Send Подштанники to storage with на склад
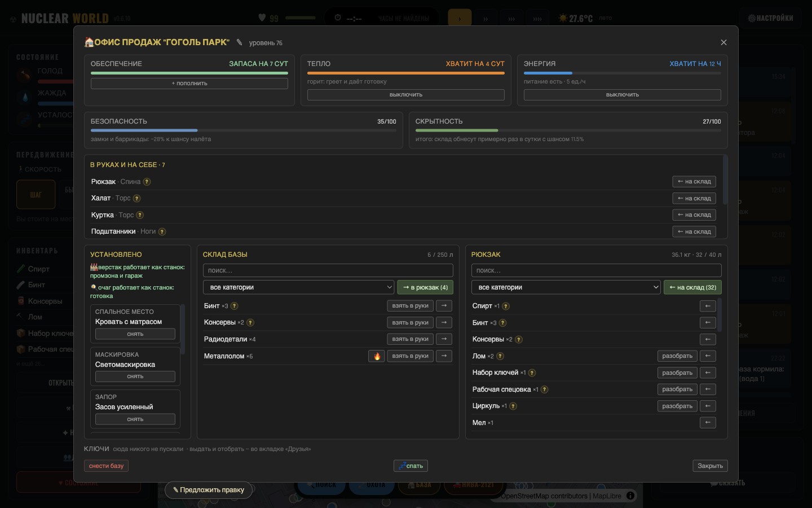812x508 pixels. click(694, 232)
